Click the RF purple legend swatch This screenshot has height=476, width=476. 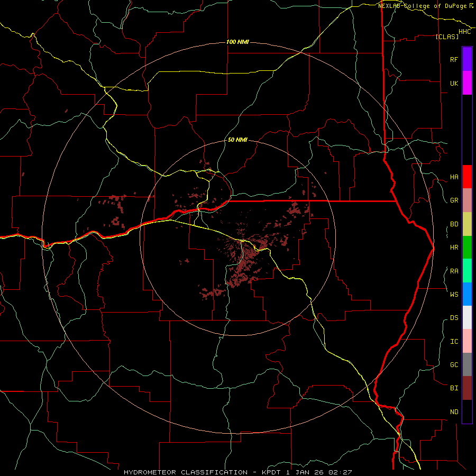(x=467, y=59)
